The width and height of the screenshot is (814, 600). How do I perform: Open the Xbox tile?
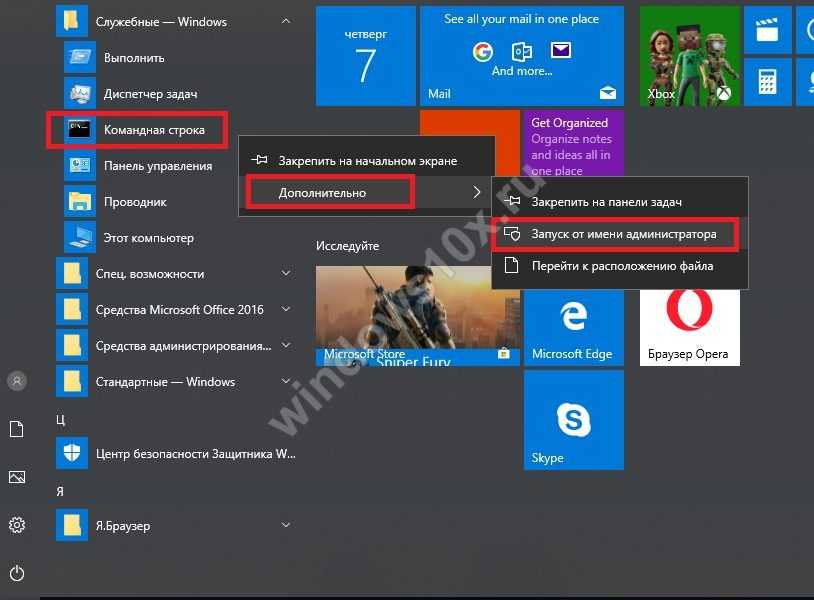(689, 56)
